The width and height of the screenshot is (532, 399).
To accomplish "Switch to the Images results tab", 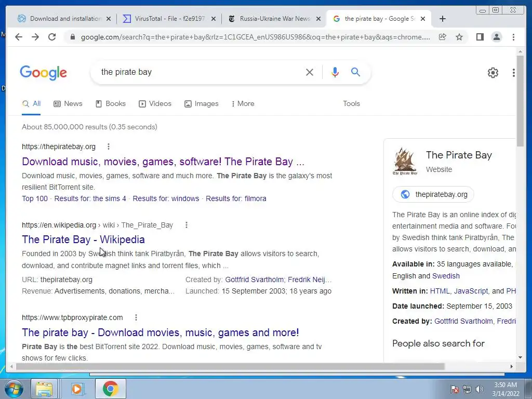I will (201, 103).
